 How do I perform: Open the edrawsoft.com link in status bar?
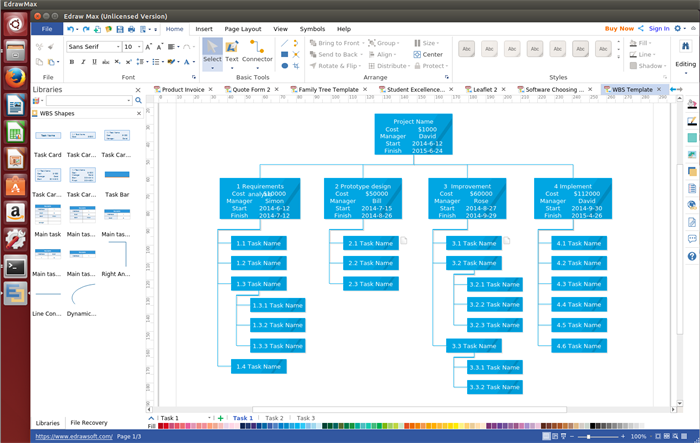(x=74, y=436)
